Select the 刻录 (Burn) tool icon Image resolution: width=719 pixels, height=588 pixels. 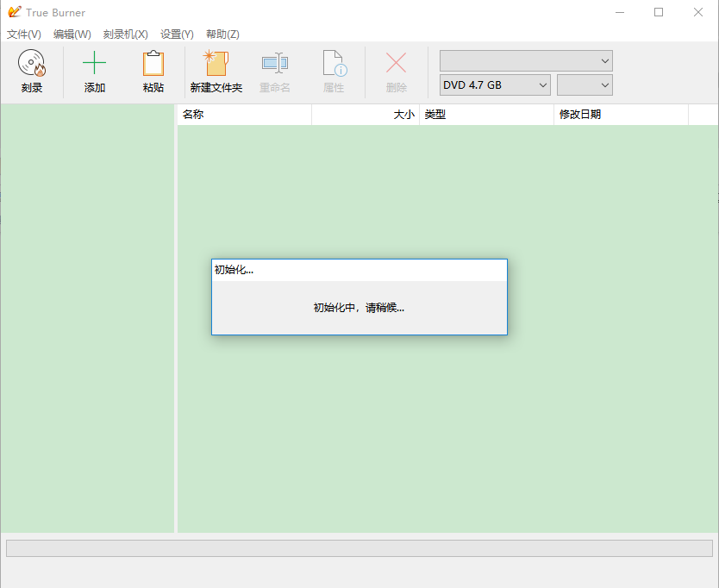coord(32,63)
